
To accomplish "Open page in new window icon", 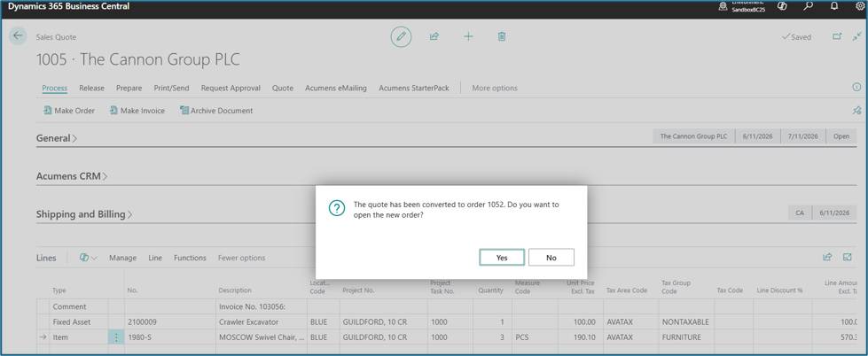I will click(837, 36).
